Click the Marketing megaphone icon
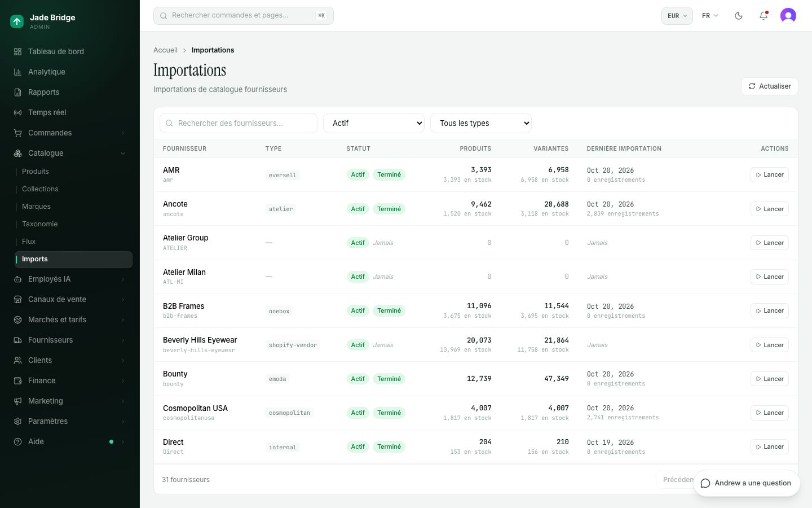This screenshot has height=508, width=812. tap(17, 401)
